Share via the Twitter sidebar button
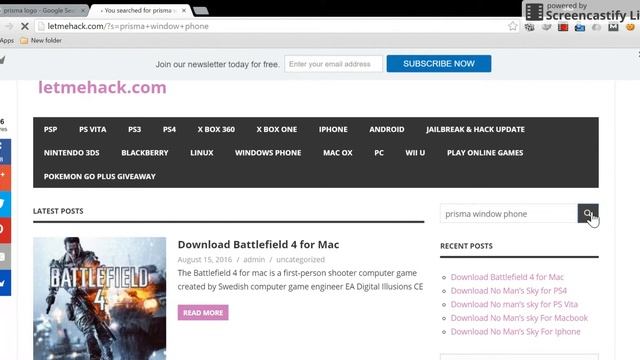Image resolution: width=640 pixels, height=360 pixels. (x=5, y=204)
